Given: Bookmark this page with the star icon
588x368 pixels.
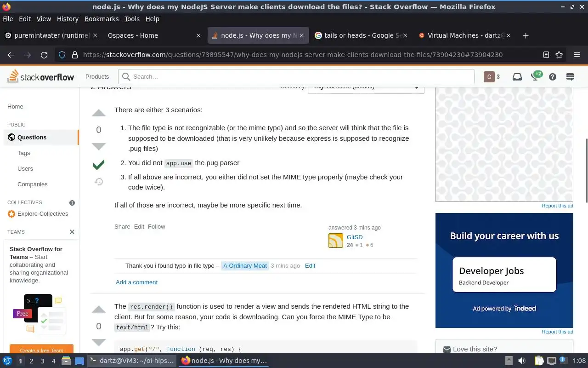Looking at the screenshot, I should click(x=559, y=55).
